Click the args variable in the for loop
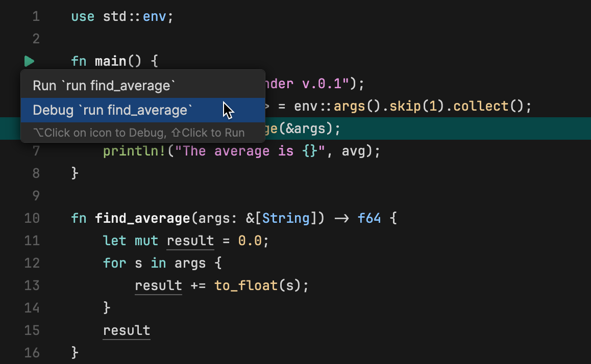The height and width of the screenshot is (364, 591). [190, 263]
